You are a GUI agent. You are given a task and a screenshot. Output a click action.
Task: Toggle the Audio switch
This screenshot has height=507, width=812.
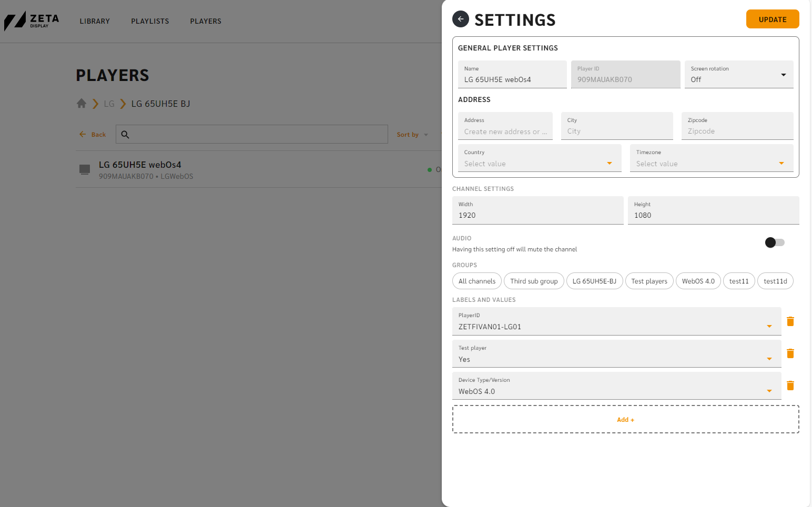tap(775, 242)
